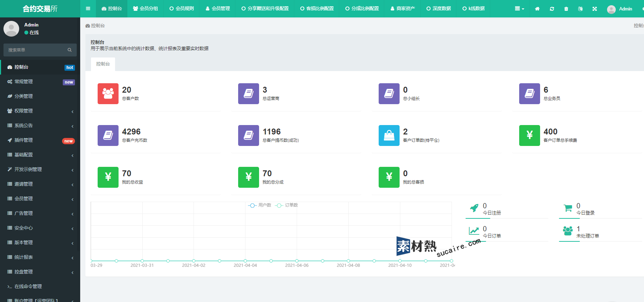Select 控制台 in the sidebar
The image size is (644, 302).
[40, 67]
